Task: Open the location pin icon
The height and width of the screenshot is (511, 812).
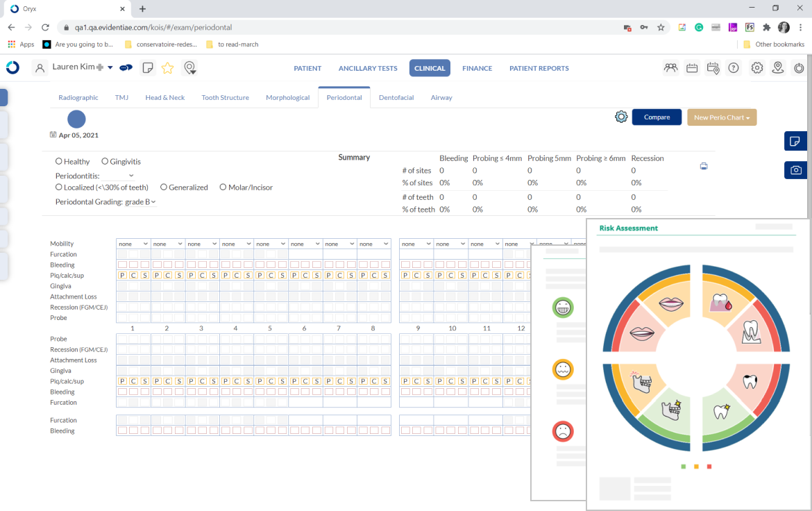Action: (x=778, y=67)
